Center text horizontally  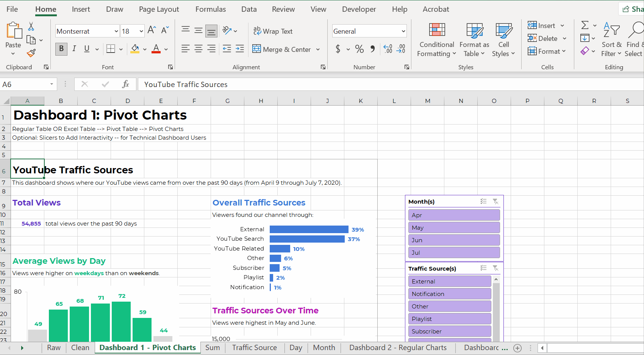(x=199, y=49)
